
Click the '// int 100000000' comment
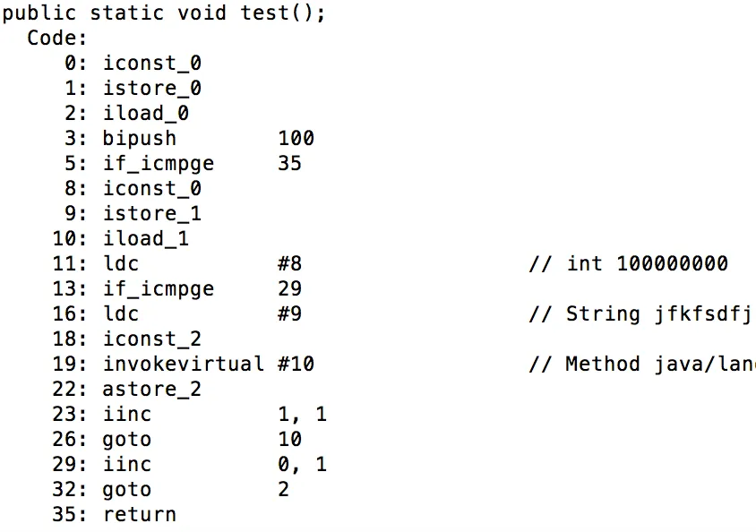click(628, 264)
